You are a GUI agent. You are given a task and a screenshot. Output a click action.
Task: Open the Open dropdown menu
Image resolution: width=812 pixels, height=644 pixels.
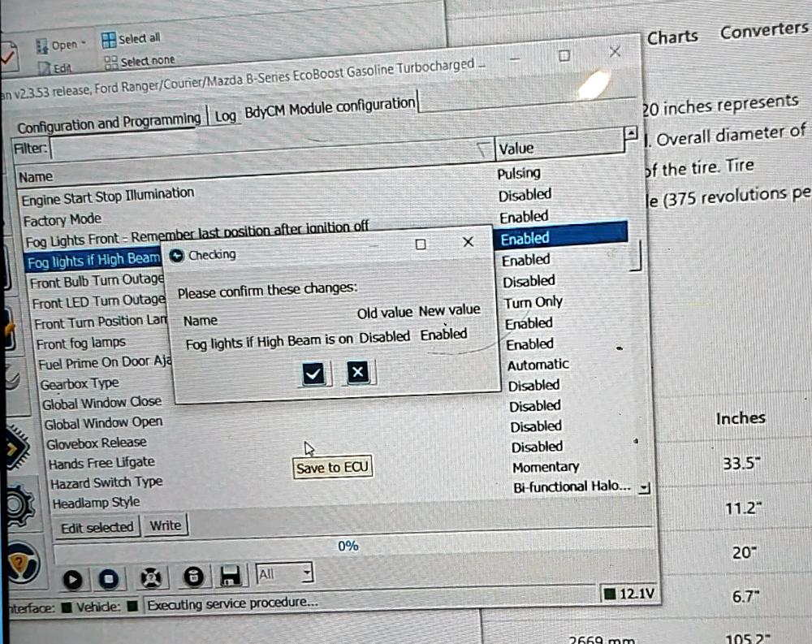(65, 45)
